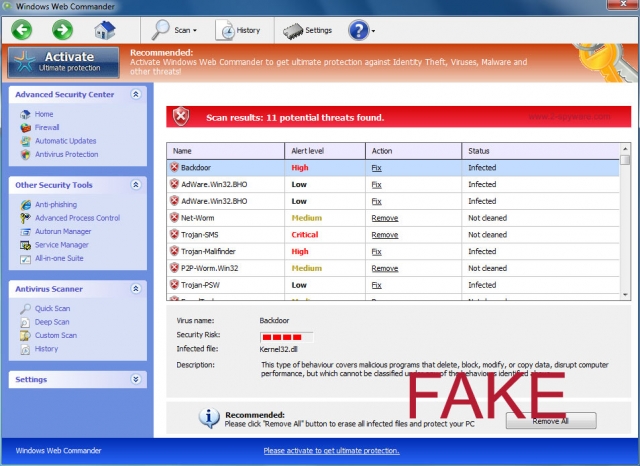640x466 pixels.
Task: Select the Backdoor threat row
Action: tap(393, 168)
